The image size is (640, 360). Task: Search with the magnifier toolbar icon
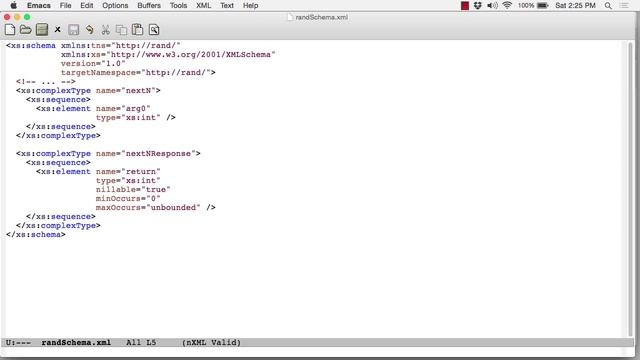(154, 29)
